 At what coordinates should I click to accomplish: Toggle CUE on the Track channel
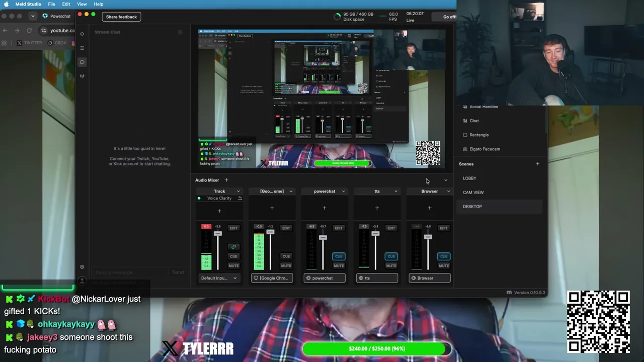pyautogui.click(x=233, y=256)
